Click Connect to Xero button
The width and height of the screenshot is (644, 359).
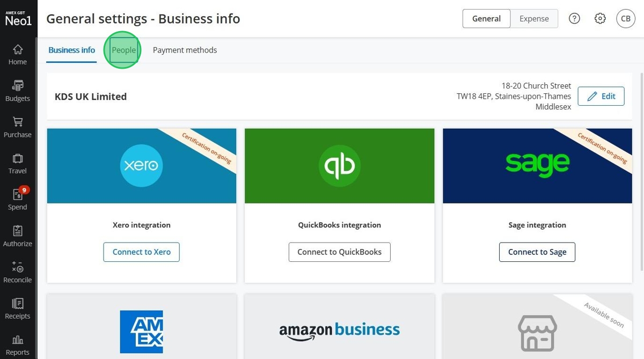click(142, 252)
